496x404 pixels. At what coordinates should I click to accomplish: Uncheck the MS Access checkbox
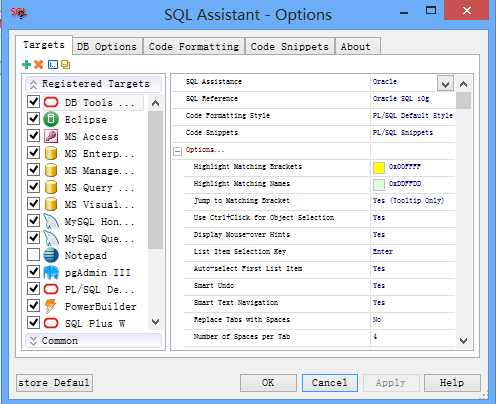coord(33,136)
